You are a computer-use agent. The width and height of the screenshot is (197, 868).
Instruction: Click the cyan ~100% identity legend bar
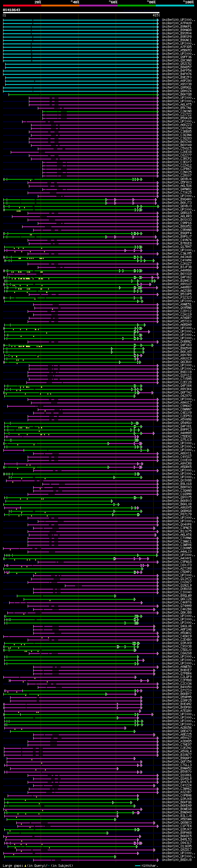pos(175,6)
